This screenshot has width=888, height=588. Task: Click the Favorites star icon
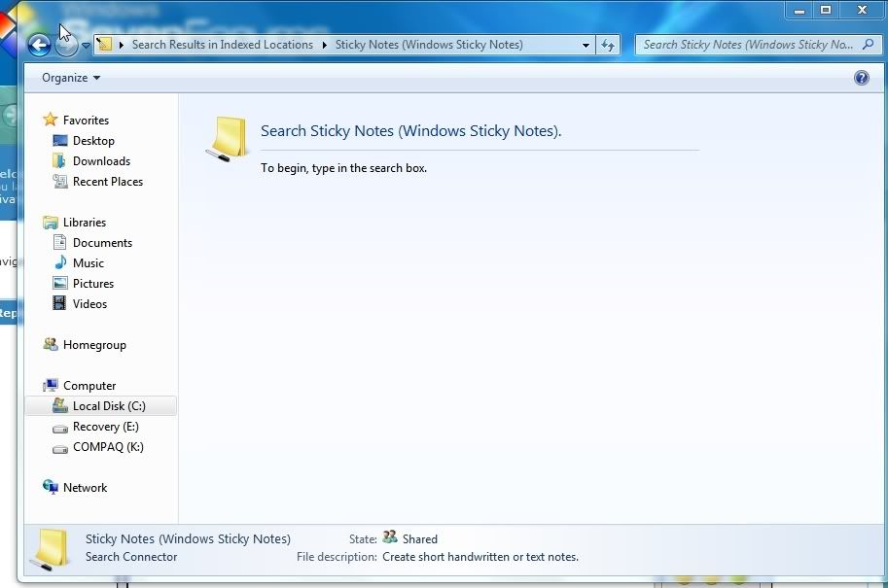(51, 119)
